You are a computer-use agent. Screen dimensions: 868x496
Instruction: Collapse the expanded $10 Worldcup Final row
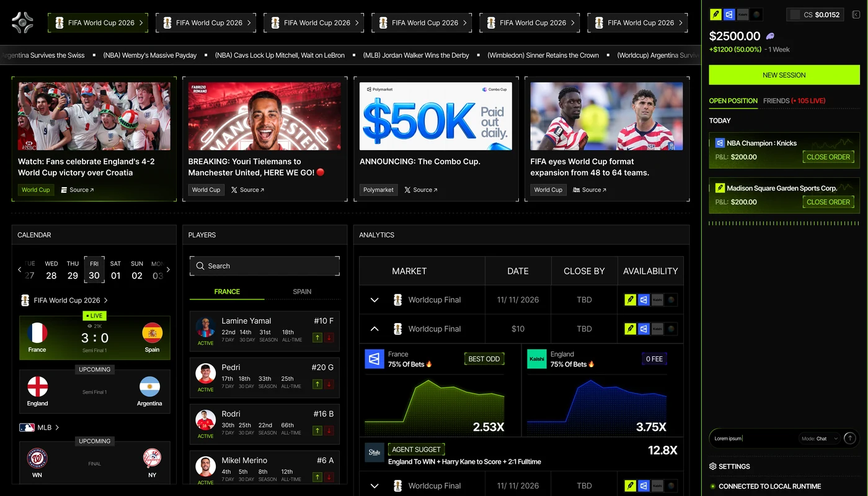(x=374, y=329)
